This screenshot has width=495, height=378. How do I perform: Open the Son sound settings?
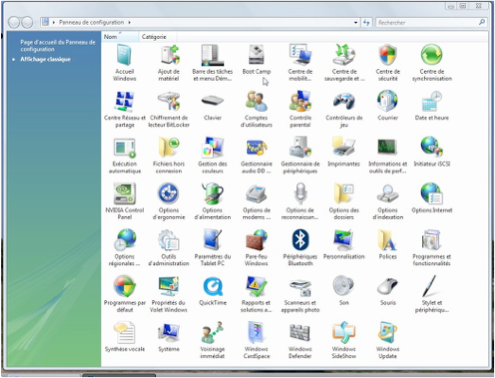click(344, 290)
